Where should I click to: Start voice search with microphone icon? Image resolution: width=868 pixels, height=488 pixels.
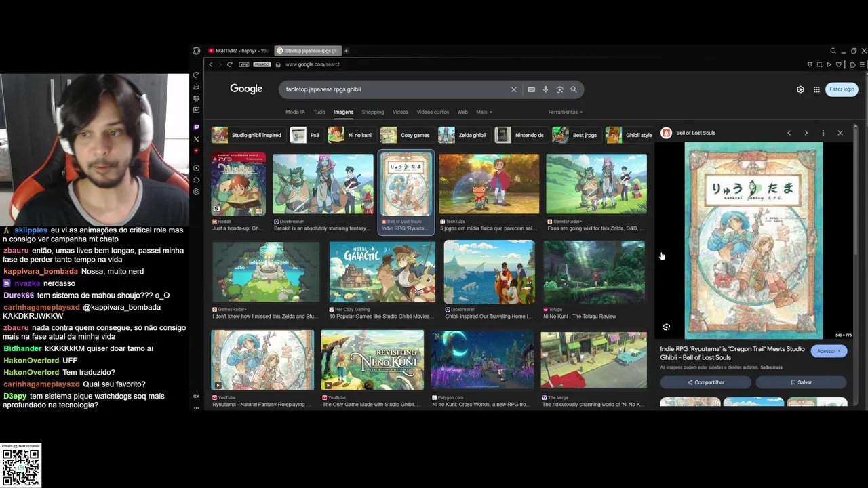pos(545,89)
